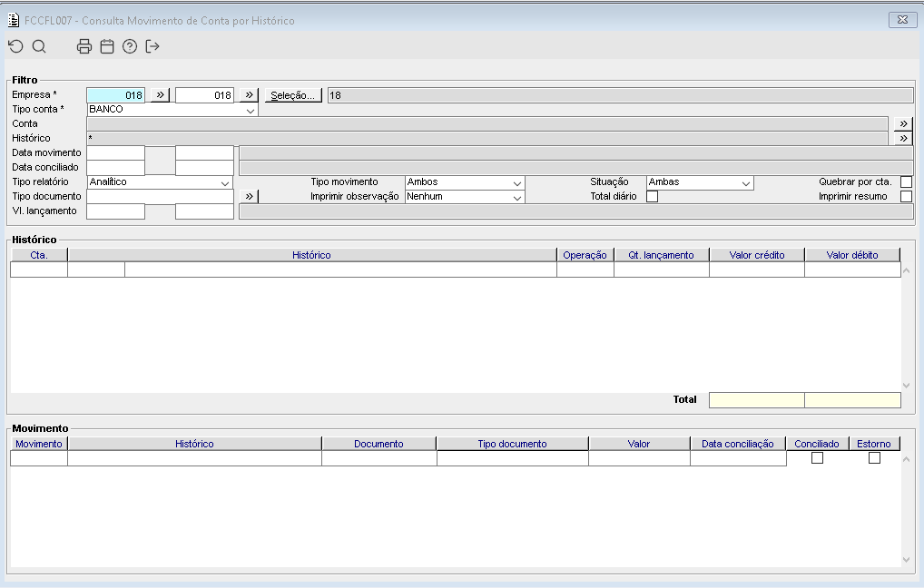Expand the Tipo relatório Analítico dropdown
Image resolution: width=924 pixels, height=588 pixels.
[x=225, y=182]
